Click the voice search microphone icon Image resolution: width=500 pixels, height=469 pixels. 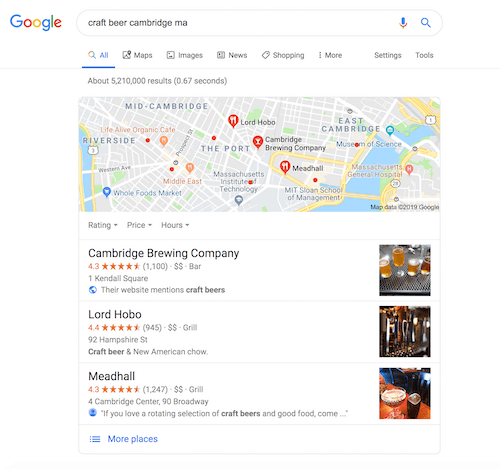click(x=403, y=23)
